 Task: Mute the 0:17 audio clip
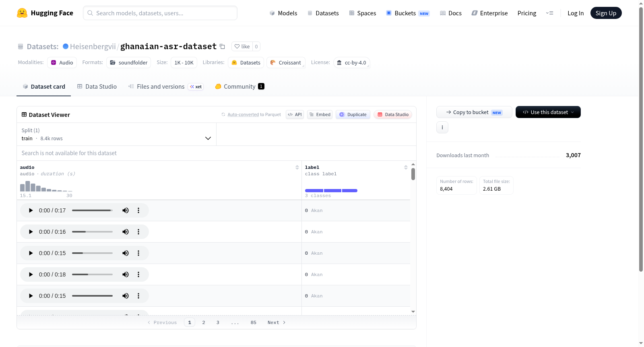[x=126, y=210]
